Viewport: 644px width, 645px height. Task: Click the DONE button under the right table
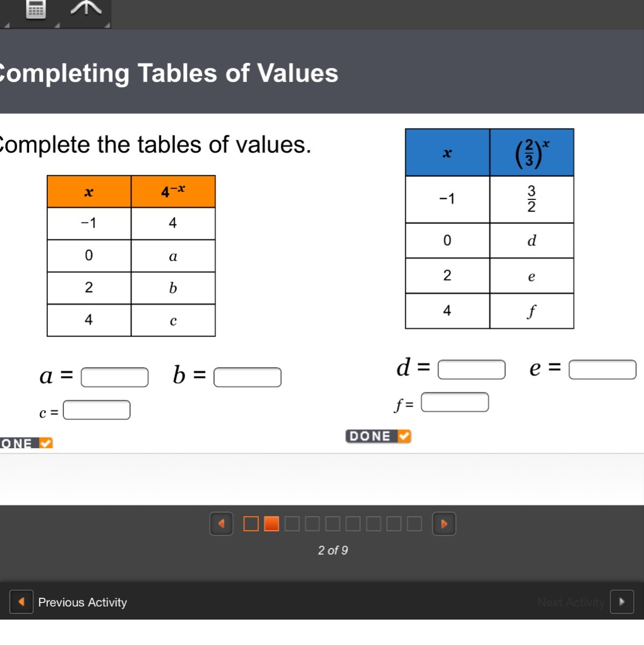coord(378,436)
